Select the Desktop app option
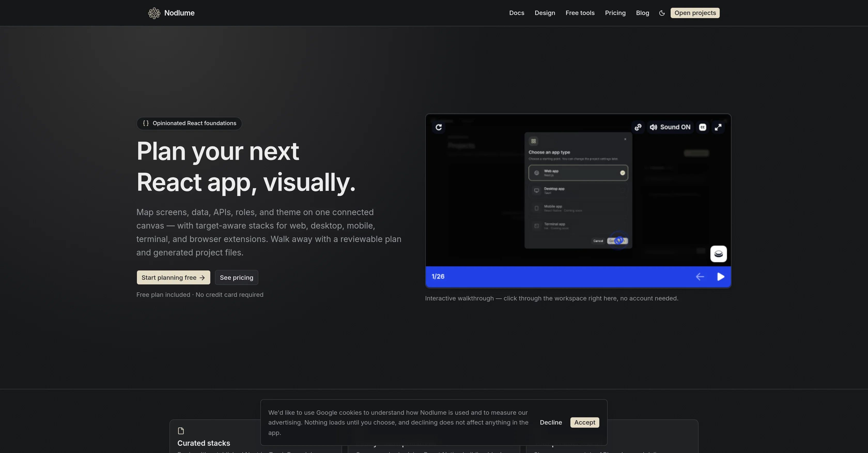The height and width of the screenshot is (453, 868). (x=578, y=191)
